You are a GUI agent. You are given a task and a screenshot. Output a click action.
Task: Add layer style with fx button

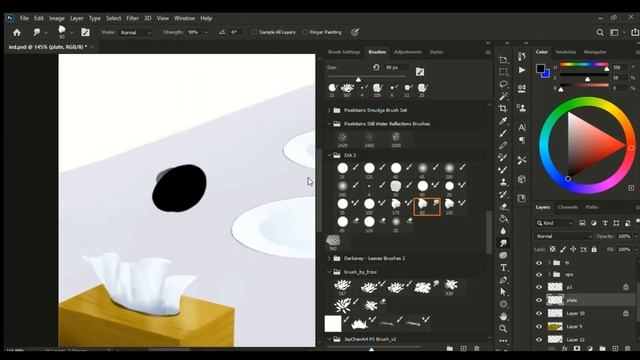coord(565,349)
